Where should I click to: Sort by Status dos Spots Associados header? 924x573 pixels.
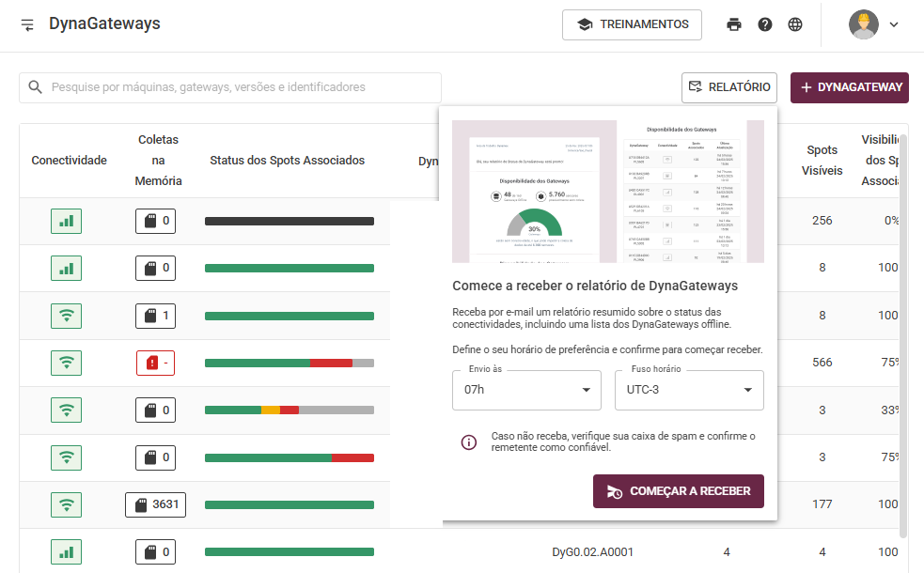click(x=287, y=161)
